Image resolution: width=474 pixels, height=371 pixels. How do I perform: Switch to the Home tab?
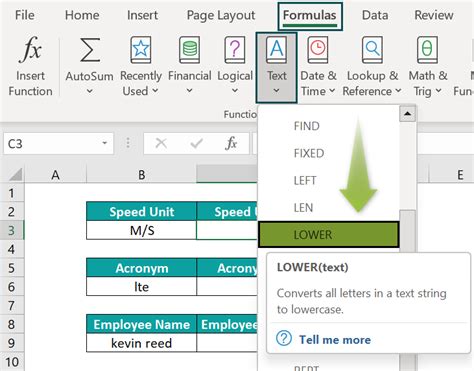(x=82, y=15)
